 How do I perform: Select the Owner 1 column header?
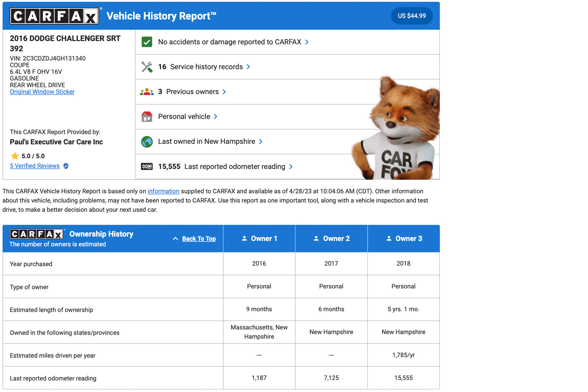259,238
